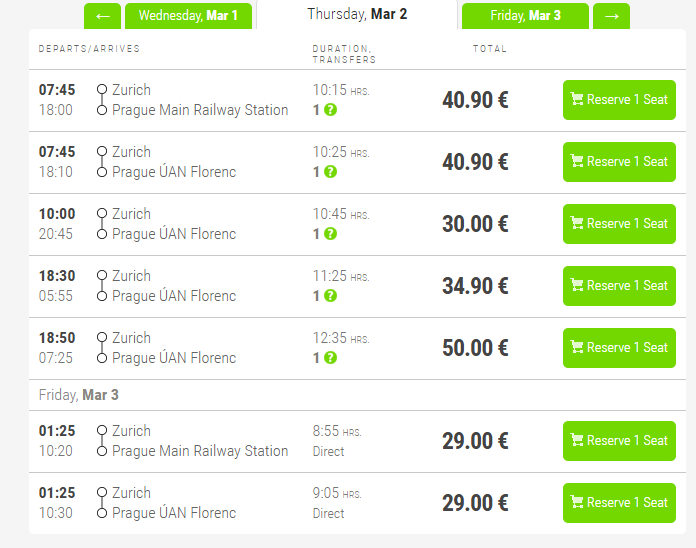This screenshot has width=696, height=548.
Task: Reserve 1 seat on 07:45–18:10 Florenc trip
Action: point(619,162)
